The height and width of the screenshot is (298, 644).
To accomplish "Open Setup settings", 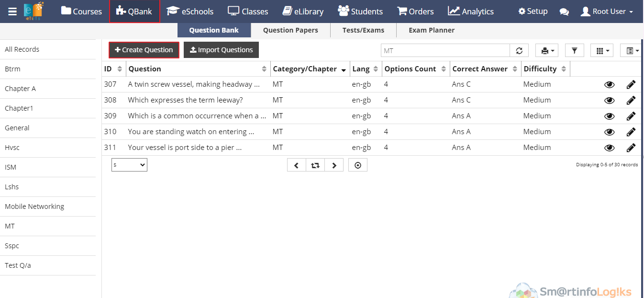I will 533,11.
